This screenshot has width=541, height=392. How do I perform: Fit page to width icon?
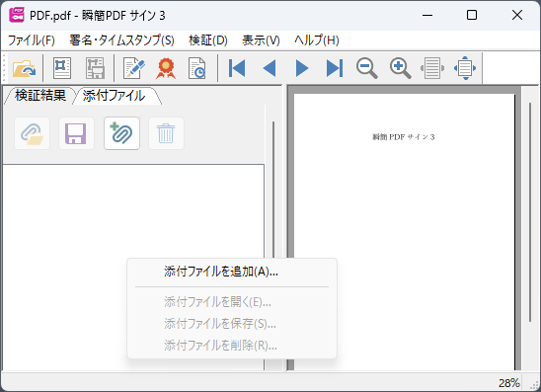click(432, 68)
